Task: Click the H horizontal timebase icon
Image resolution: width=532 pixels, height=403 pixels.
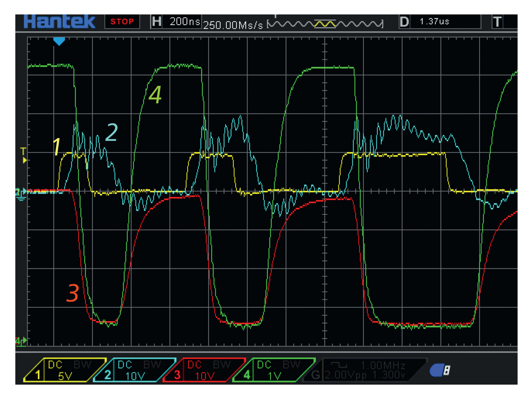Action: (157, 22)
